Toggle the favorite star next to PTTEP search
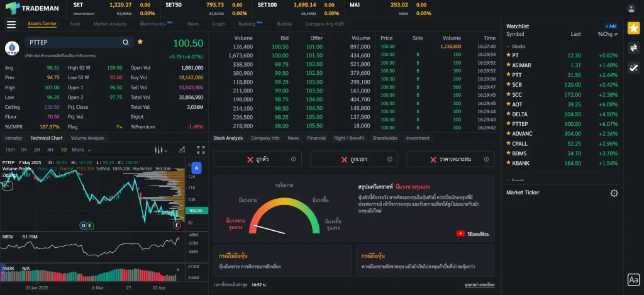Screen dimensions: 644x295 pos(140,42)
